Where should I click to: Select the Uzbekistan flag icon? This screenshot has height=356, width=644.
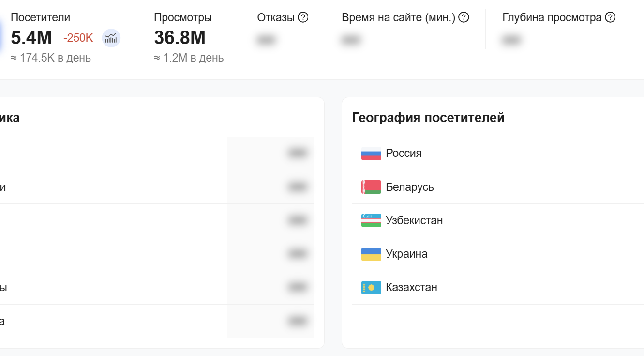click(x=371, y=220)
